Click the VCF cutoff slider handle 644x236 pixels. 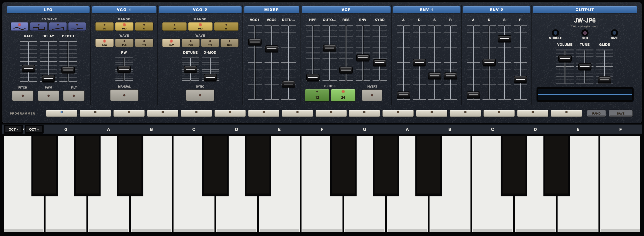pos(329,48)
